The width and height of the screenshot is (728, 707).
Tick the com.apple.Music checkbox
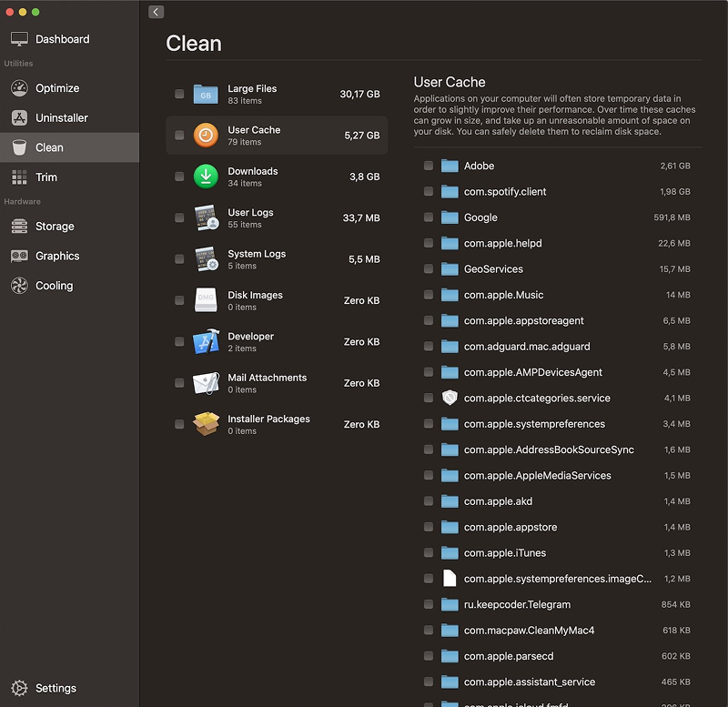click(429, 295)
